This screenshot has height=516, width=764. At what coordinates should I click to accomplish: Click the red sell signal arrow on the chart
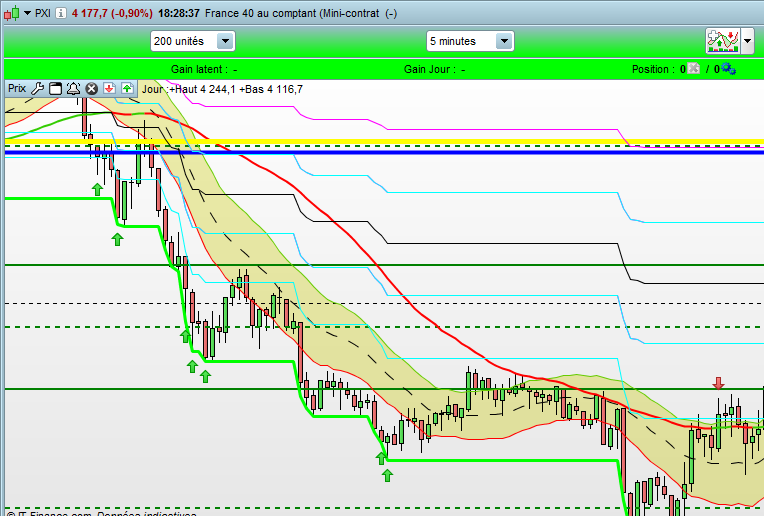718,383
